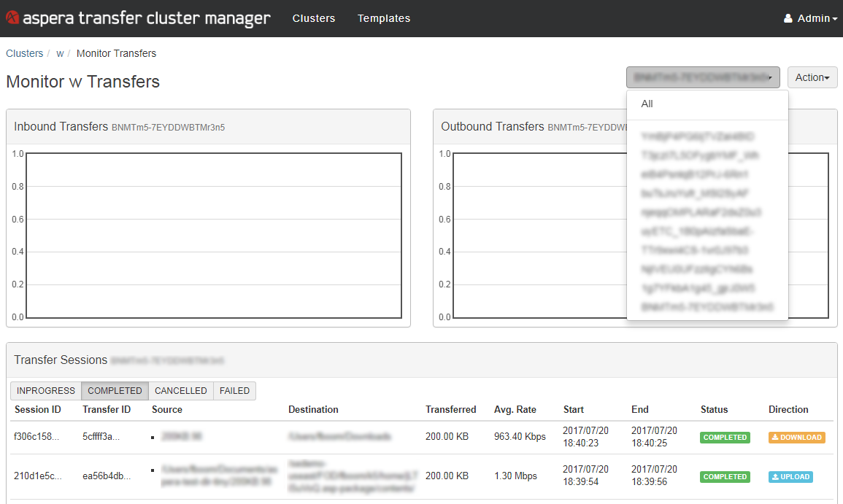Viewport: 843px width, 504px height.
Task: Click the blue UPLOAD direction badge
Action: 790,477
